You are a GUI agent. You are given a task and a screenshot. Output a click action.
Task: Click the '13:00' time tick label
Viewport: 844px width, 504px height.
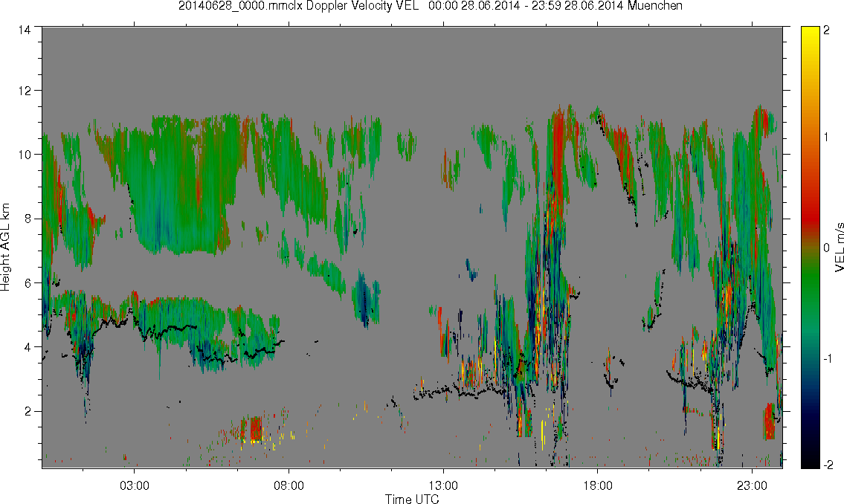click(443, 485)
